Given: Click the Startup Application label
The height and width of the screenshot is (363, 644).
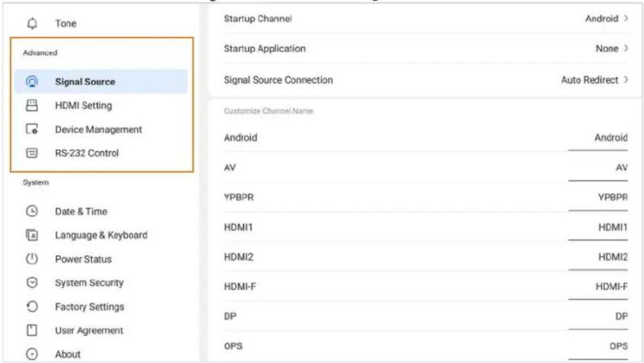Looking at the screenshot, I should [264, 49].
